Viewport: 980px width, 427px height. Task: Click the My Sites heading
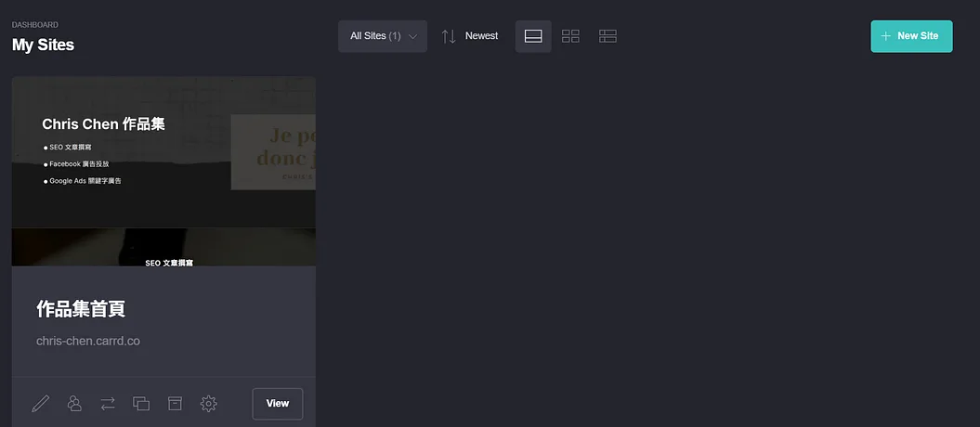43,45
